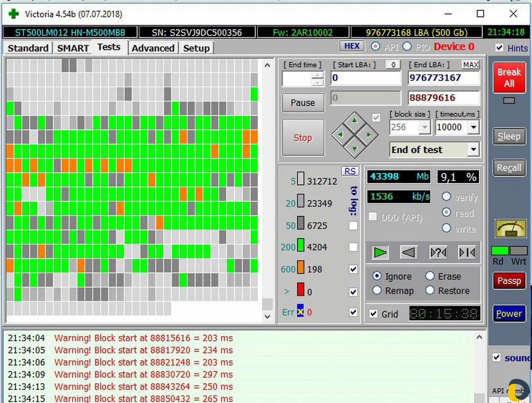Open the block size dropdown
532x403 pixels.
pos(424,127)
